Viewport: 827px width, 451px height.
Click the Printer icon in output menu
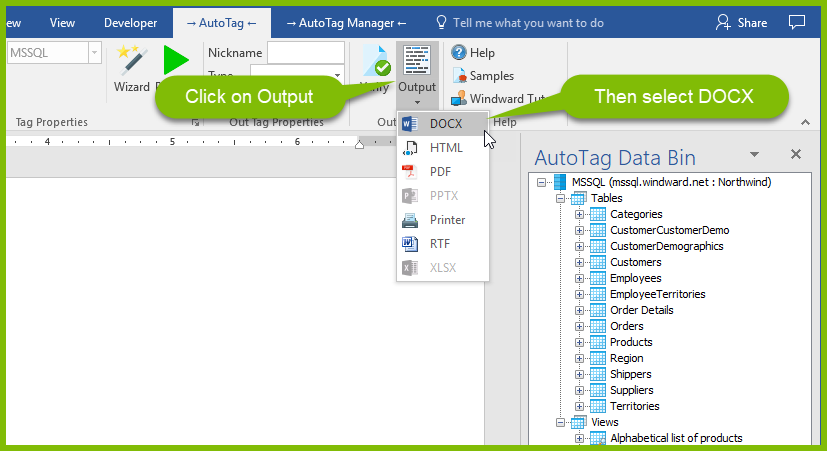(x=410, y=220)
